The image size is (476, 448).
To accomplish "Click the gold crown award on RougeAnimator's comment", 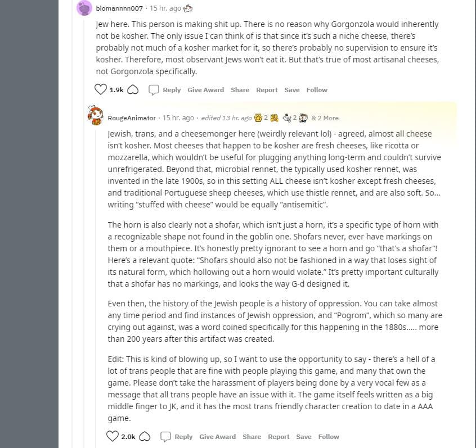I will [258, 117].
